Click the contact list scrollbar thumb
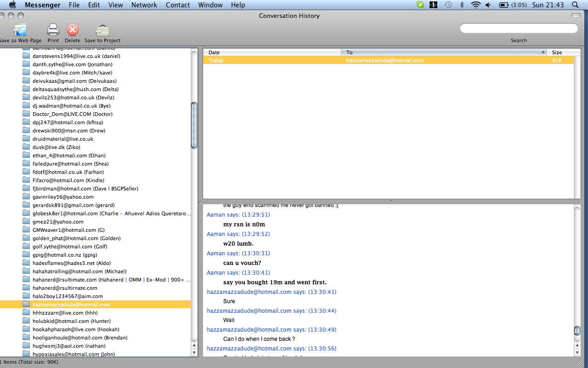Screen dimensions: 588x368 (x=194, y=125)
